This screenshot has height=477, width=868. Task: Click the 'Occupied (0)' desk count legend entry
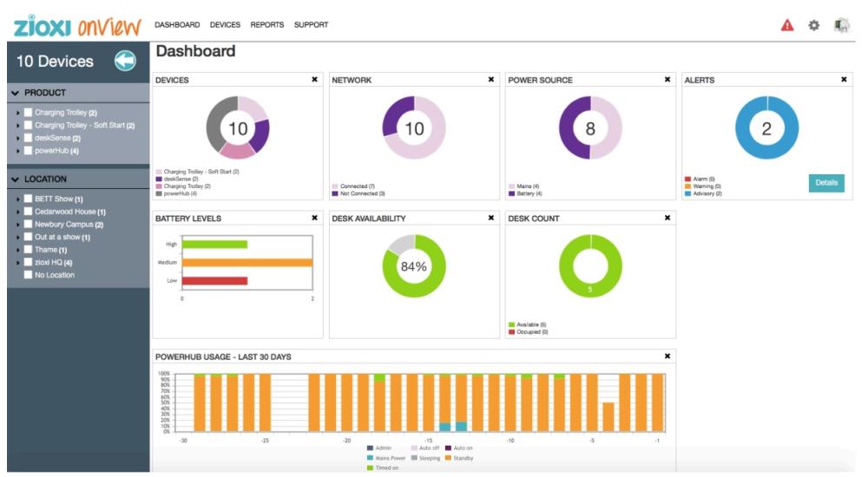529,332
